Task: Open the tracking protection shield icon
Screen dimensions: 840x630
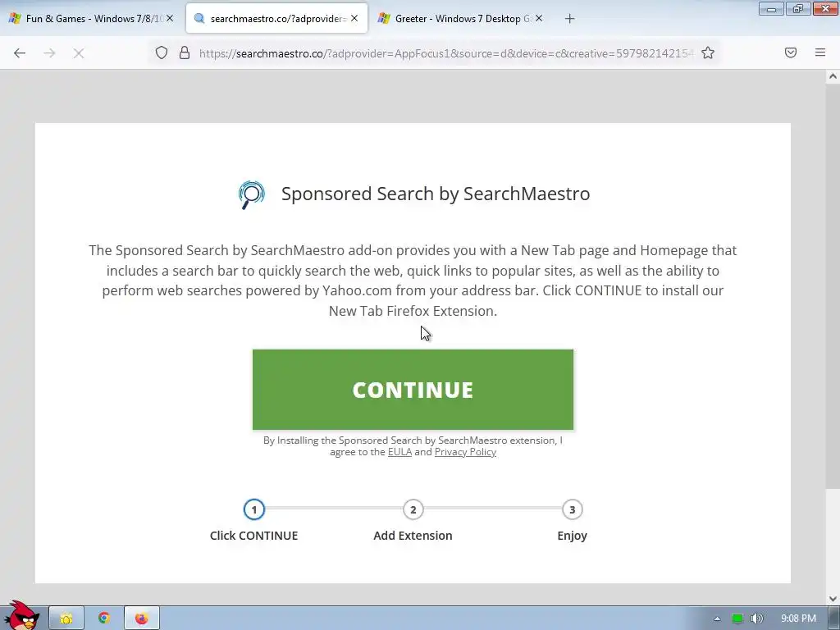Action: click(x=162, y=52)
